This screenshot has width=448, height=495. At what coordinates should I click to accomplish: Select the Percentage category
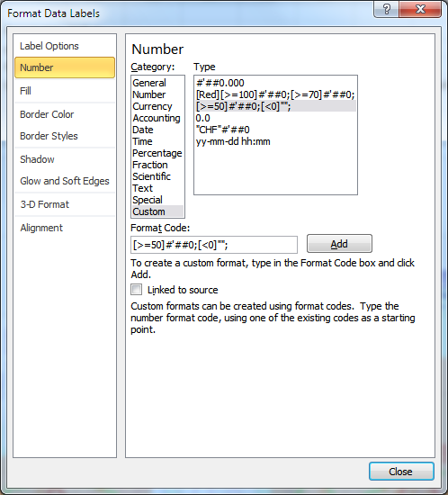(x=157, y=153)
